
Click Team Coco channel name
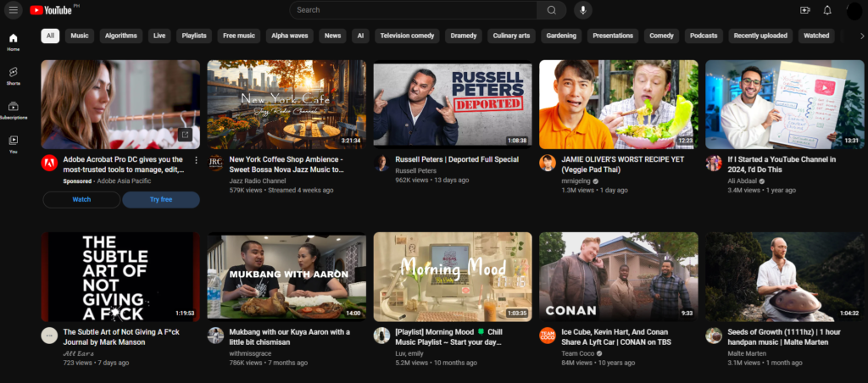pos(577,353)
